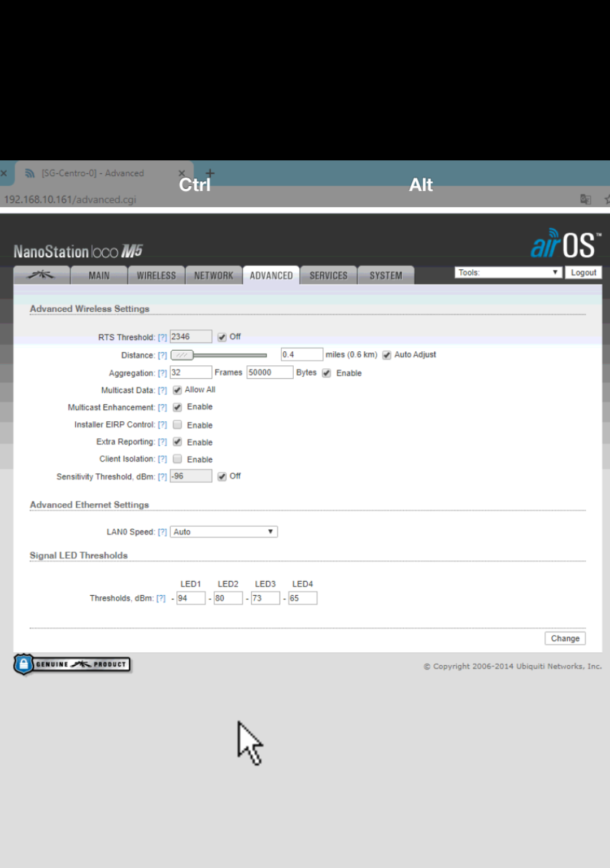Switch to the WIRELESS tab
This screenshot has height=868, width=610.
(156, 275)
